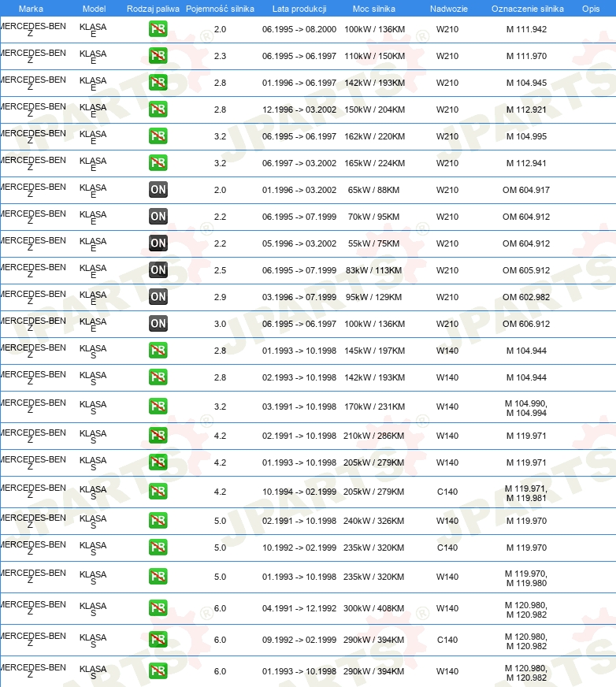The image size is (616, 687).
Task: Select the 300kW / 408KM power cell
Action: 373,608
